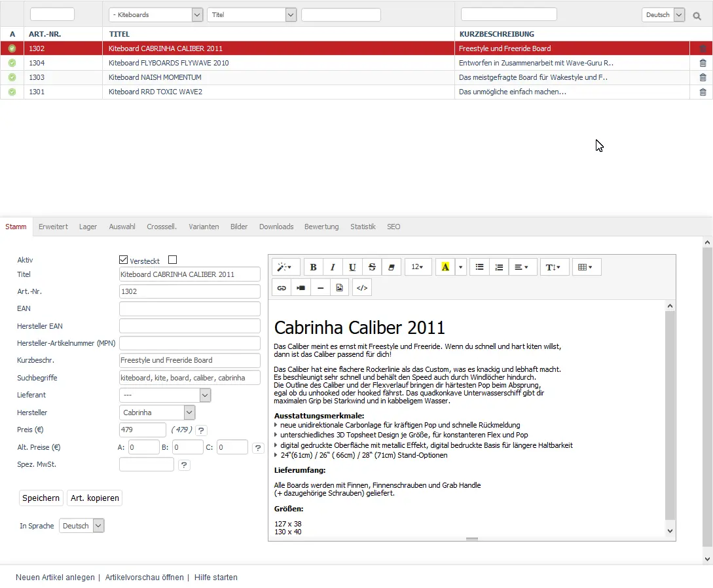The width and height of the screenshot is (713, 588).
Task: Uncheck the Aktiv checkbox
Action: tap(124, 259)
